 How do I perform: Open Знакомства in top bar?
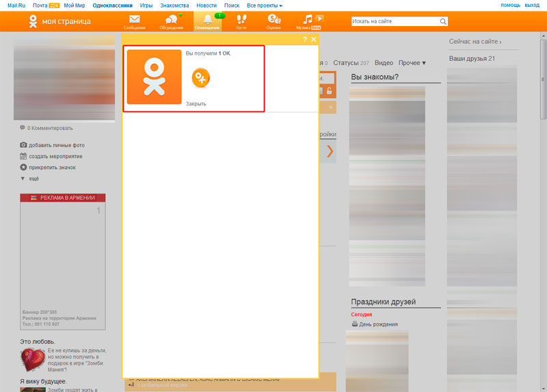coord(174,5)
